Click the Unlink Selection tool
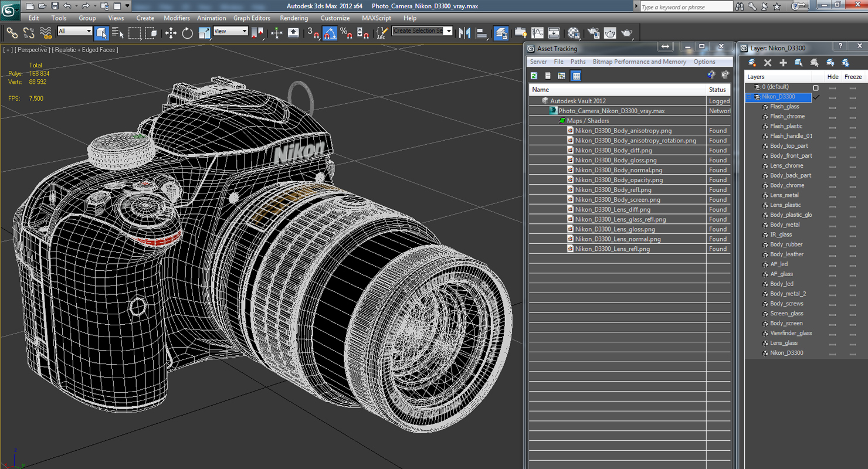 [x=29, y=33]
